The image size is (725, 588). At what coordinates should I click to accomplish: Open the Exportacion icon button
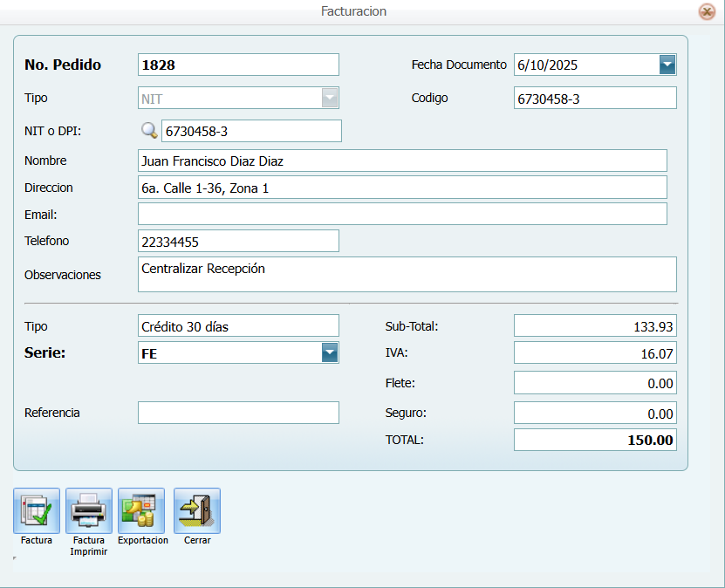coord(141,510)
